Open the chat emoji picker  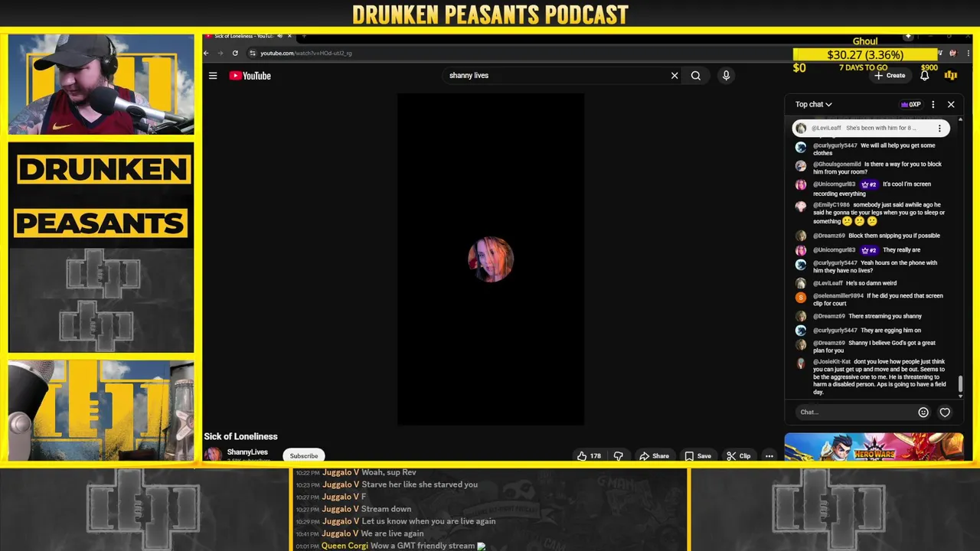(x=923, y=412)
